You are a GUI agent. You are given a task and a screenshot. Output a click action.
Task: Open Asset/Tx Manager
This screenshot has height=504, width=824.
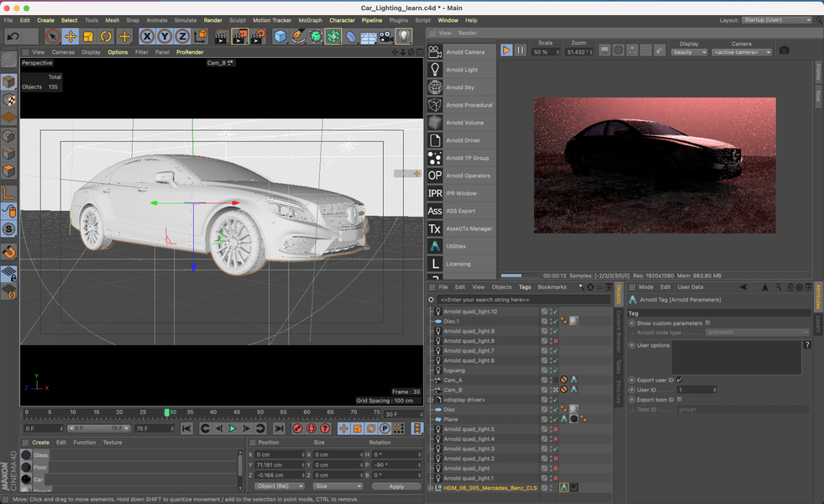coord(469,228)
